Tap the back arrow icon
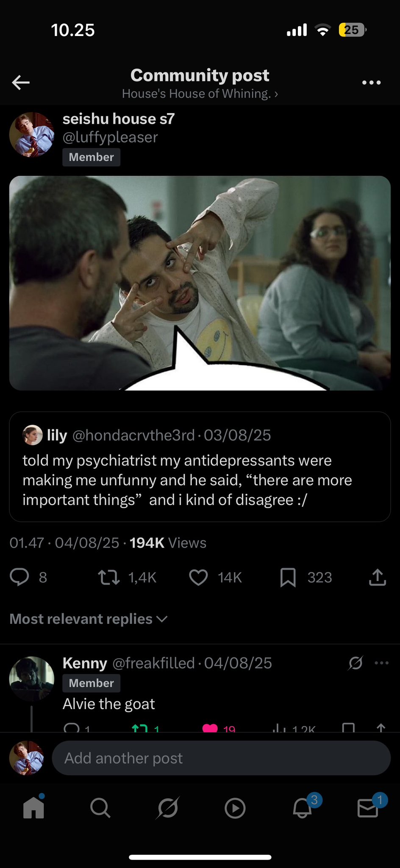The image size is (400, 868). [21, 82]
